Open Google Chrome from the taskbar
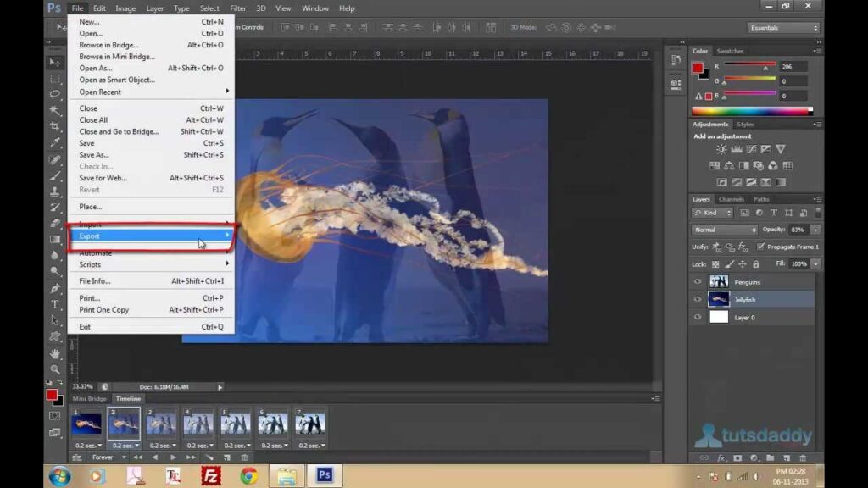The width and height of the screenshot is (868, 488). (248, 475)
